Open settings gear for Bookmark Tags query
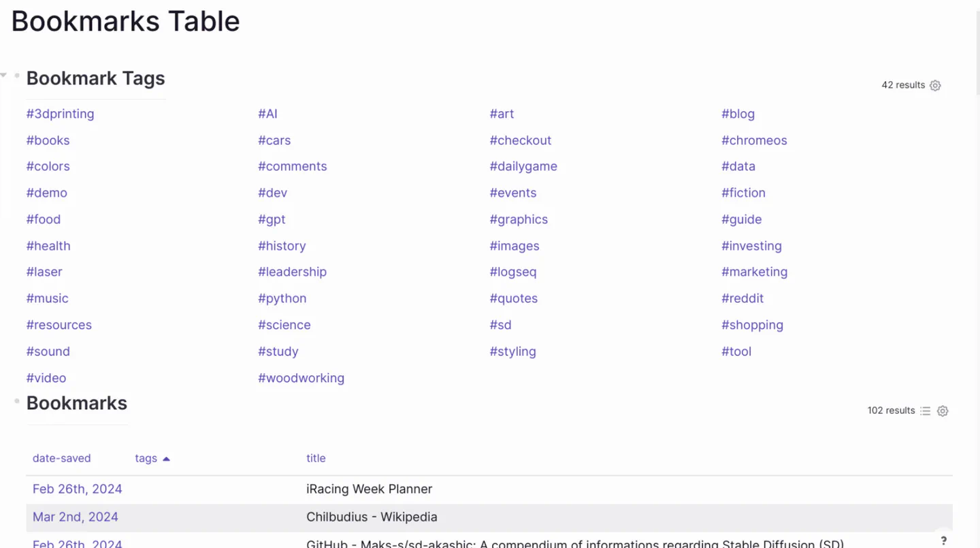Viewport: 980px width, 548px height. coord(935,86)
